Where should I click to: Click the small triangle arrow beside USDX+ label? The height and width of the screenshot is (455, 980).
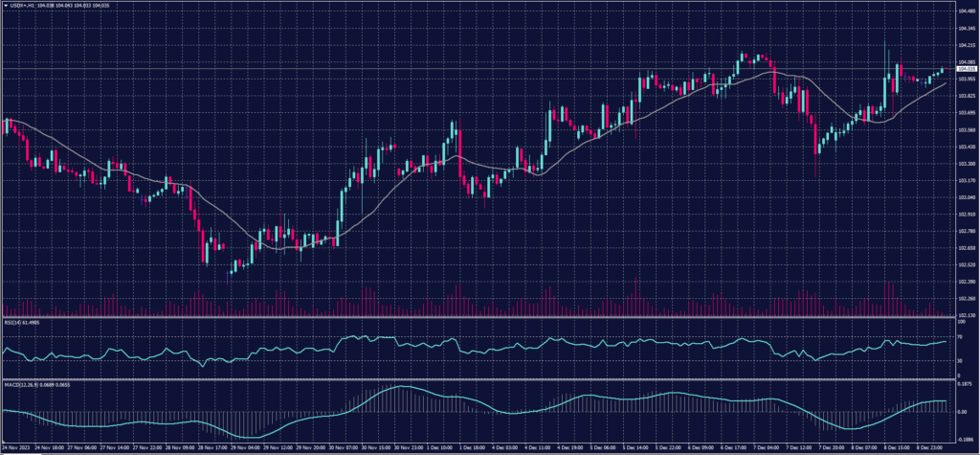click(x=4, y=5)
